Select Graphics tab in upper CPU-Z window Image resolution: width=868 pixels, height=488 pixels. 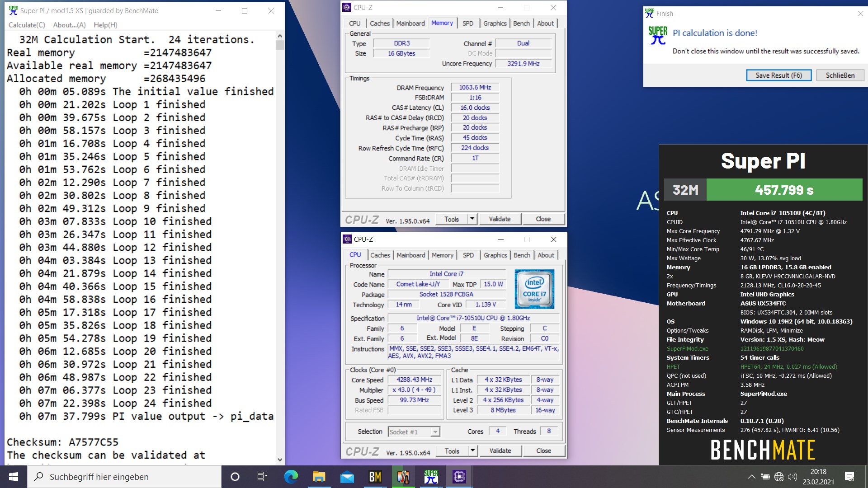pyautogui.click(x=495, y=23)
